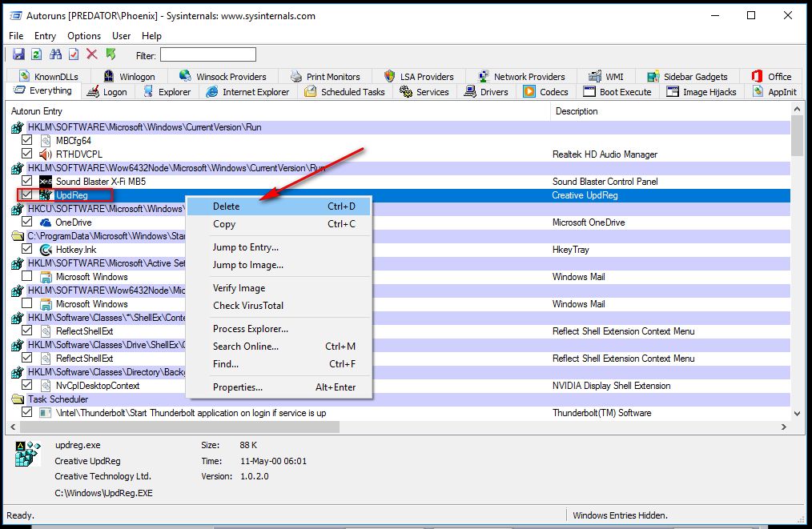Open Properties... from the context menu
This screenshot has height=529, width=812.
(x=279, y=387)
